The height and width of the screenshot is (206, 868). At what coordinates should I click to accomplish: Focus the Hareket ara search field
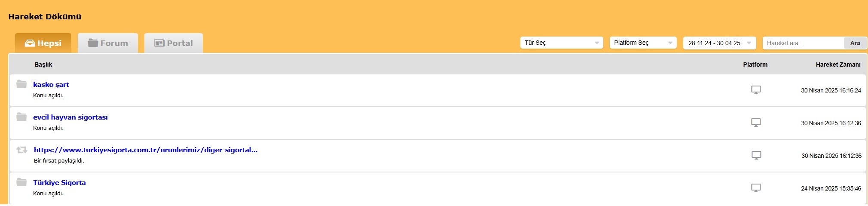pos(803,43)
